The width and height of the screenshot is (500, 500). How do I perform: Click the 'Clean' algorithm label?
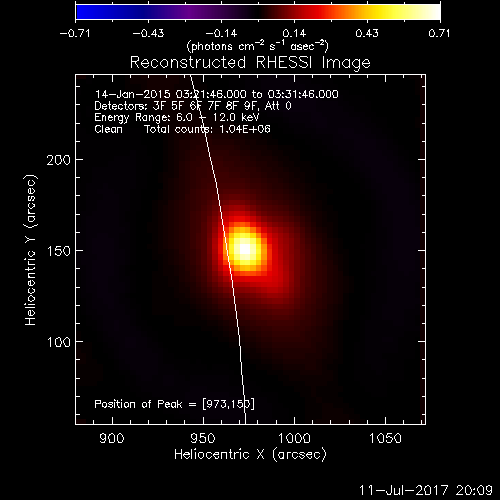[x=108, y=129]
